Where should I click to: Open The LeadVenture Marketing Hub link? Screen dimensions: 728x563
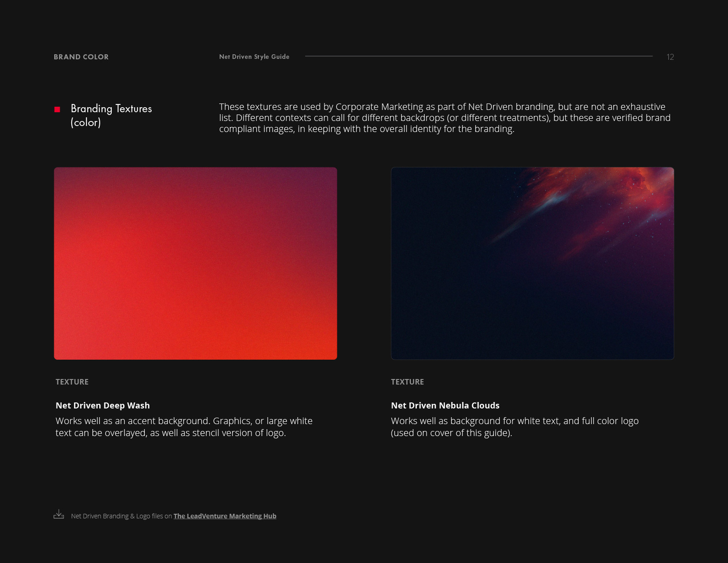[x=225, y=516]
